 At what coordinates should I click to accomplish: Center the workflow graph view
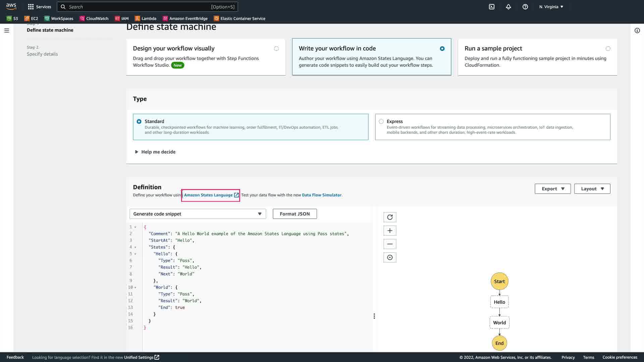pyautogui.click(x=390, y=257)
